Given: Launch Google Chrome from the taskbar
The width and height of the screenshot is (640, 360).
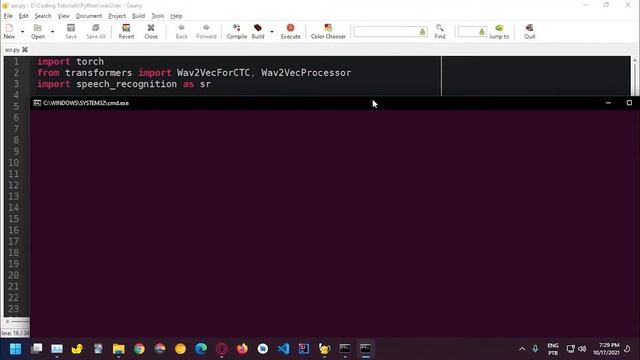Looking at the screenshot, I should 139,349.
